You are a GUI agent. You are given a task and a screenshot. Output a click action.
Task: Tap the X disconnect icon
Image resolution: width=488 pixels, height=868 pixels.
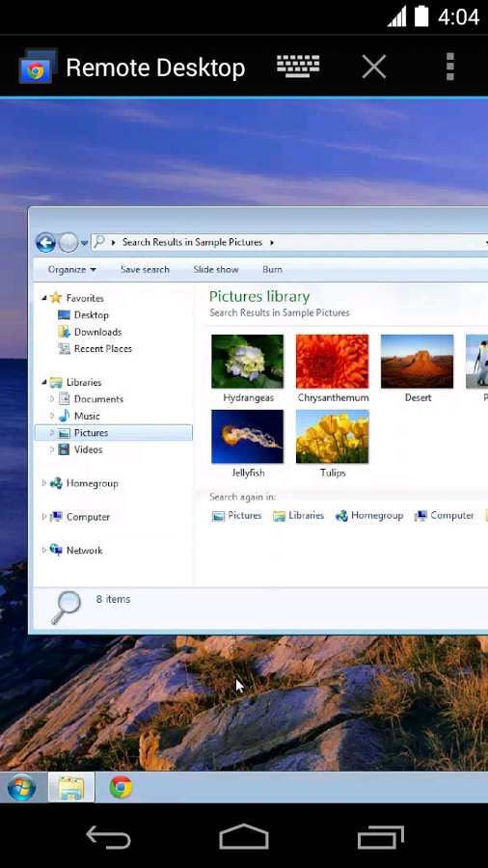tap(374, 68)
